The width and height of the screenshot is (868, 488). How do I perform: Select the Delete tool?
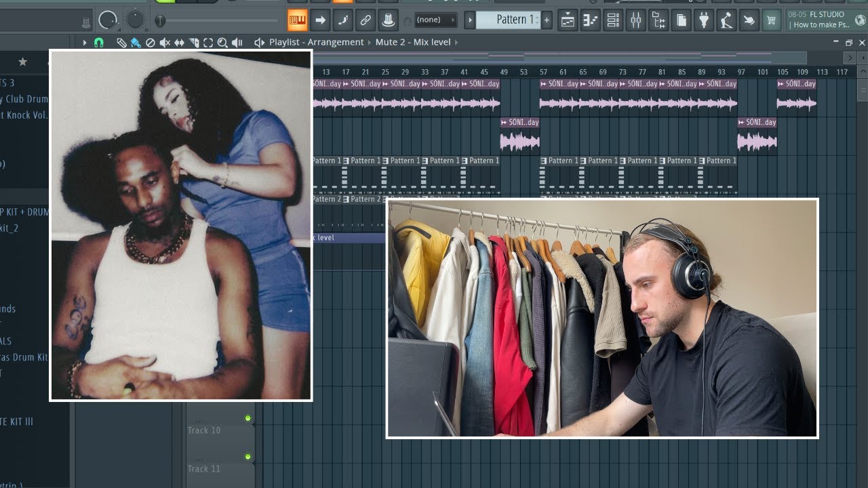[x=151, y=43]
